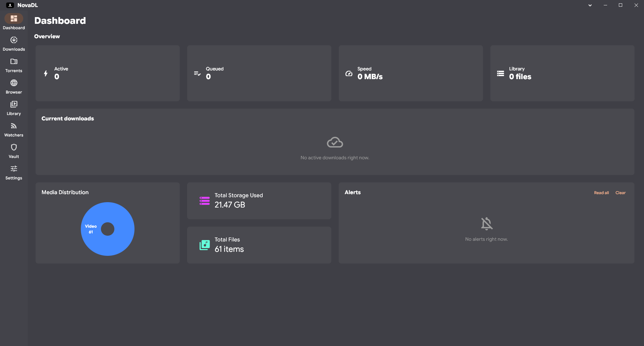
Task: Click the Current downloads heading
Action: pos(68,118)
